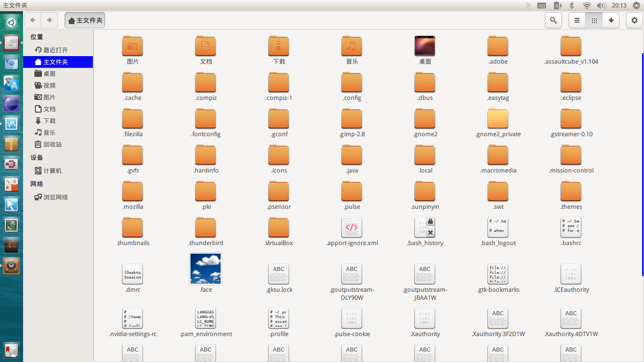Select the .cache folder
This screenshot has width=644, height=362.
(132, 82)
